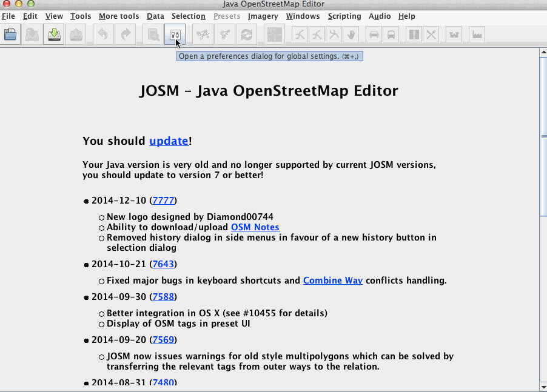The height and width of the screenshot is (392, 547).
Task: Click the text New logo designed by Diamond00744
Action: coord(190,217)
